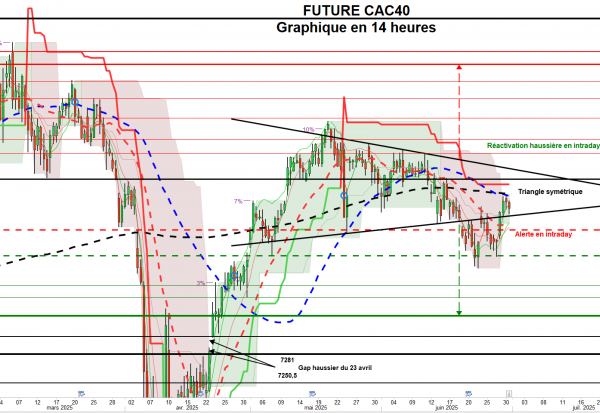
Task: Click the 3% retracement label
Action: (201, 283)
